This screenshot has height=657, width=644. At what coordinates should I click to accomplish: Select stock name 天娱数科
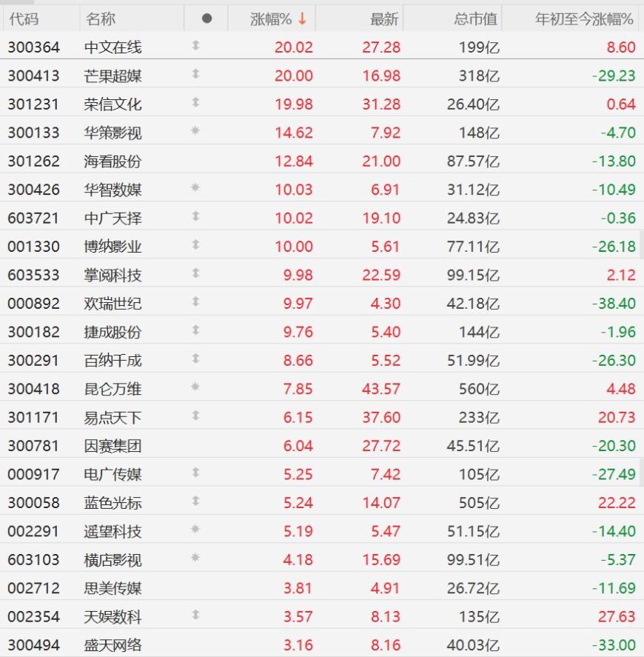point(113,617)
